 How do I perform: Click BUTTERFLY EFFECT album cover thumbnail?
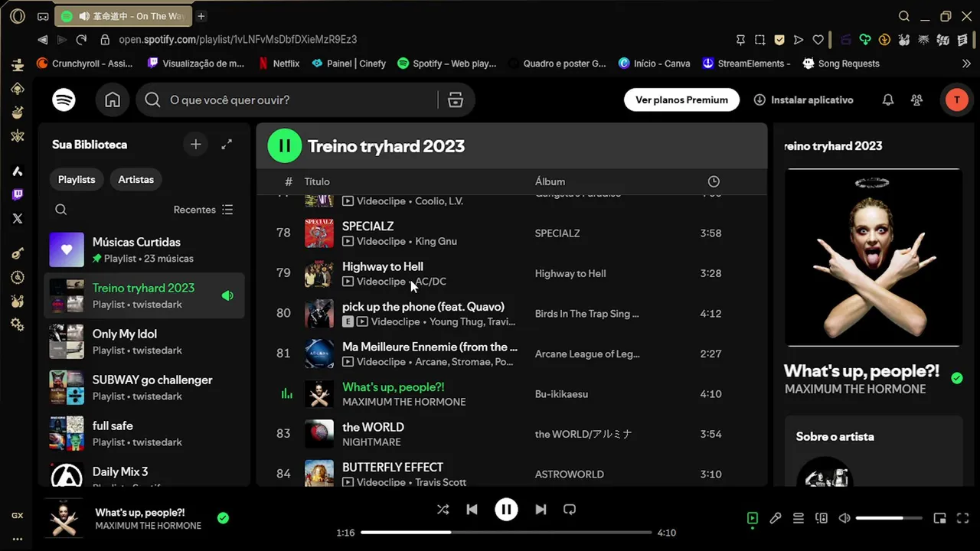(319, 474)
